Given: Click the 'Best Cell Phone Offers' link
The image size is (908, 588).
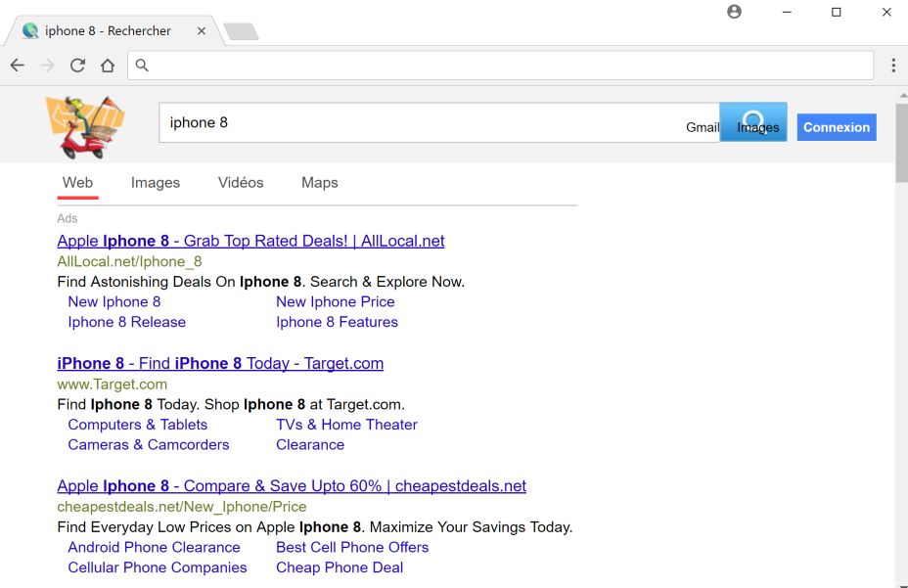Looking at the screenshot, I should pos(352,547).
